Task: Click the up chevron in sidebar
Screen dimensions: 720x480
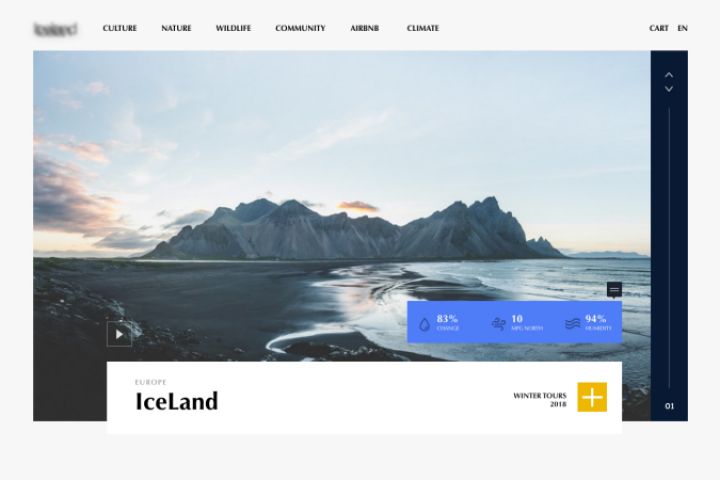Action: [669, 75]
